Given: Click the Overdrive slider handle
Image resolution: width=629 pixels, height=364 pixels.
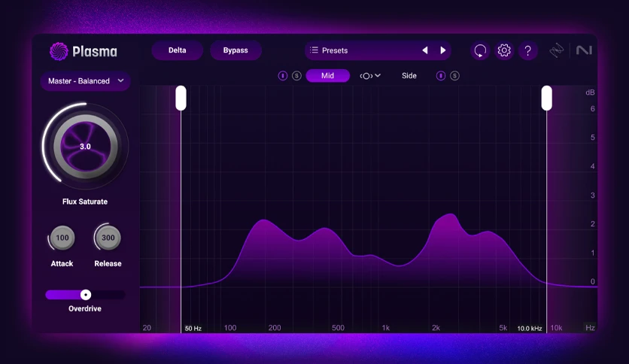Looking at the screenshot, I should point(86,295).
